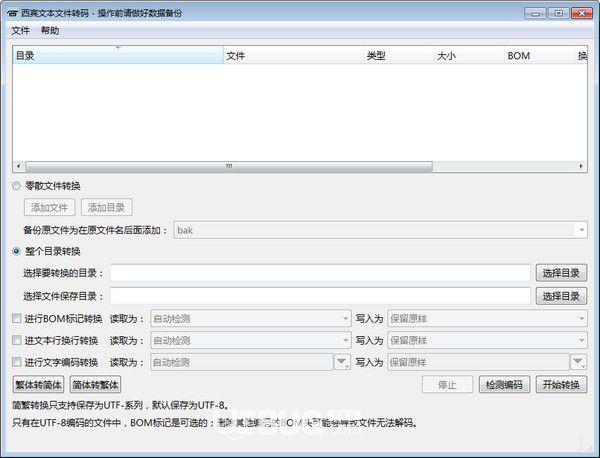The width and height of the screenshot is (600, 458).
Task: Enable the 进行BOM标记转换 checkbox
Action: (16, 318)
